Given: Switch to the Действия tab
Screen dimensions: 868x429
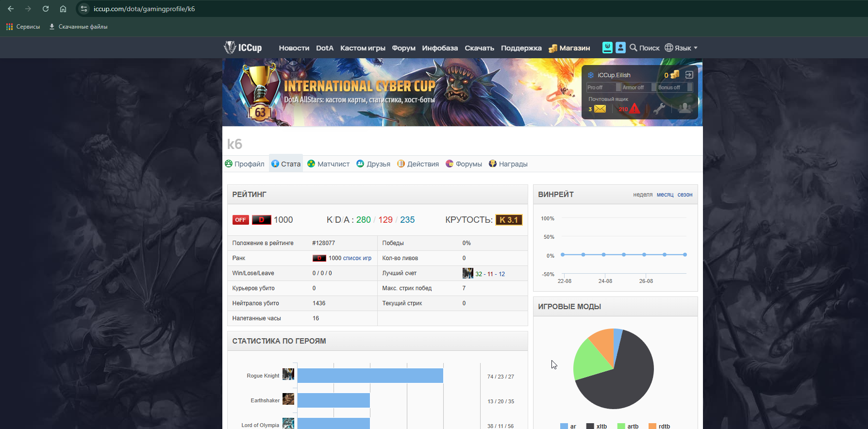Looking at the screenshot, I should [418, 164].
